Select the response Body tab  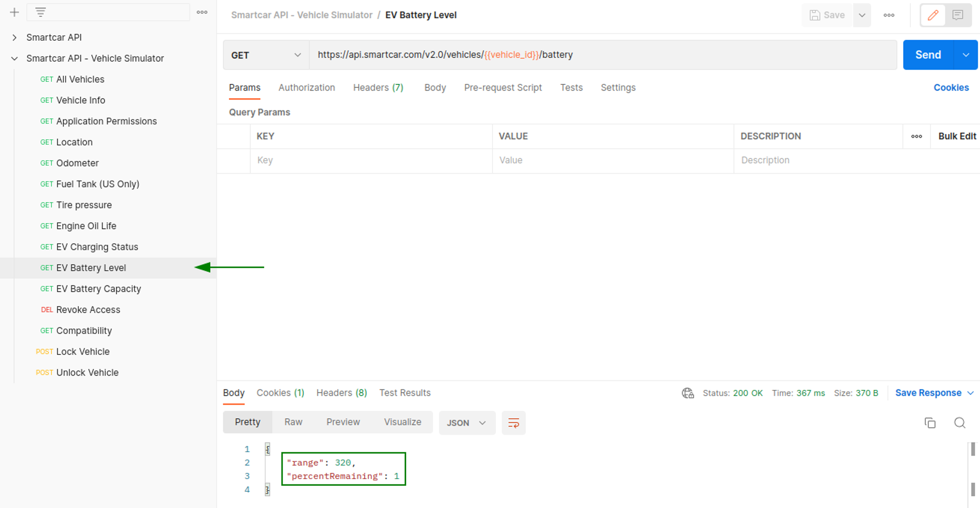click(x=234, y=393)
